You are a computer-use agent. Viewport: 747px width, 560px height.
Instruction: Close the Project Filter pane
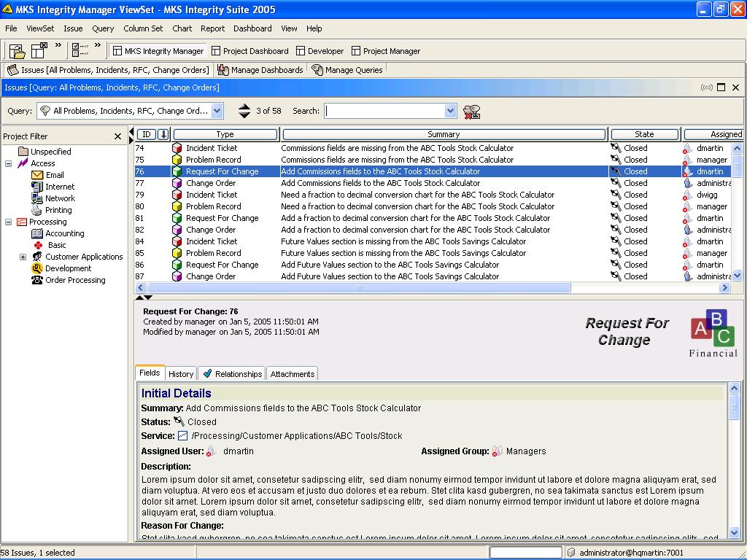tap(117, 136)
